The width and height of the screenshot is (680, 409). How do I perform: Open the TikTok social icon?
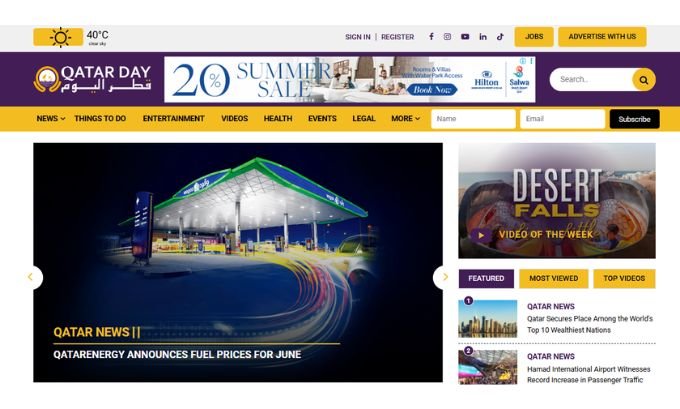point(500,36)
